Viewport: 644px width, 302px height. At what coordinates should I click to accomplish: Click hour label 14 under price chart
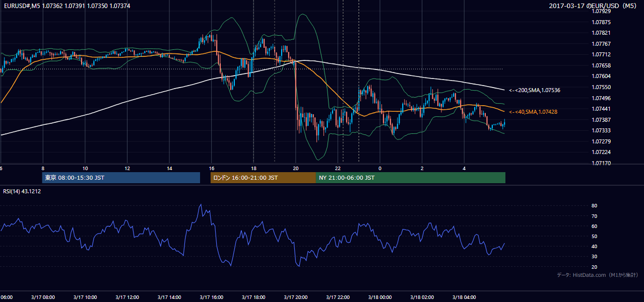coord(169,169)
